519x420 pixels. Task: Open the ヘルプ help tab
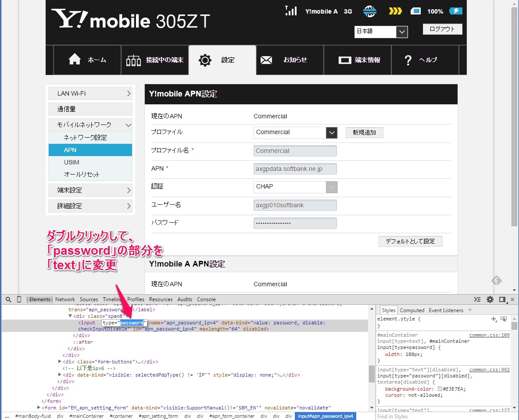pos(425,60)
